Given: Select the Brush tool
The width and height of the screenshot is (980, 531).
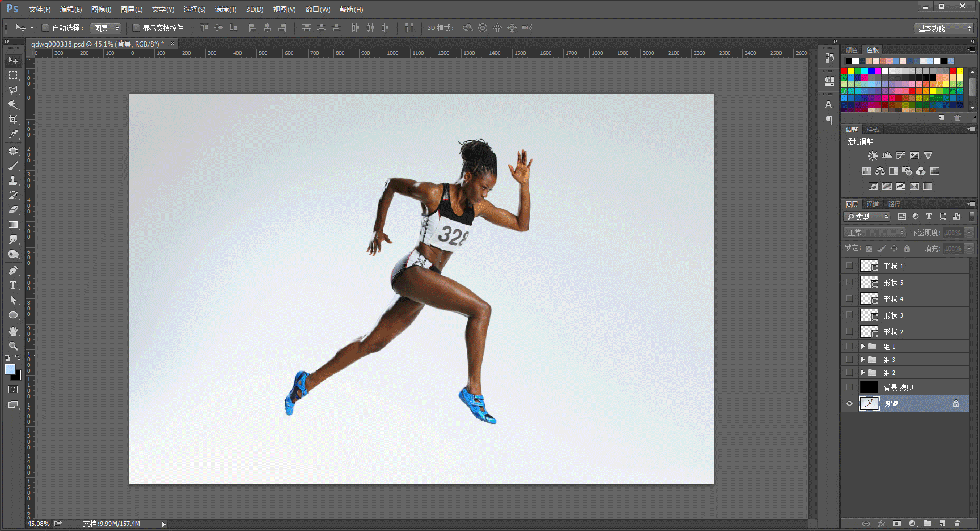Looking at the screenshot, I should pos(13,166).
